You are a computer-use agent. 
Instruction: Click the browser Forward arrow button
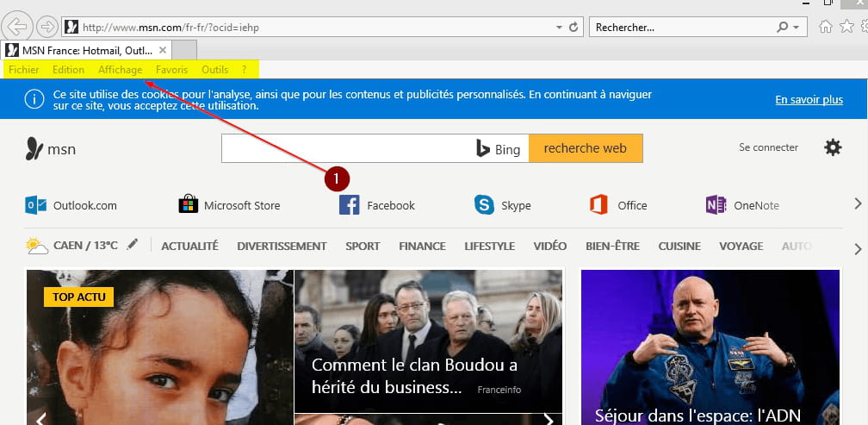tap(47, 27)
